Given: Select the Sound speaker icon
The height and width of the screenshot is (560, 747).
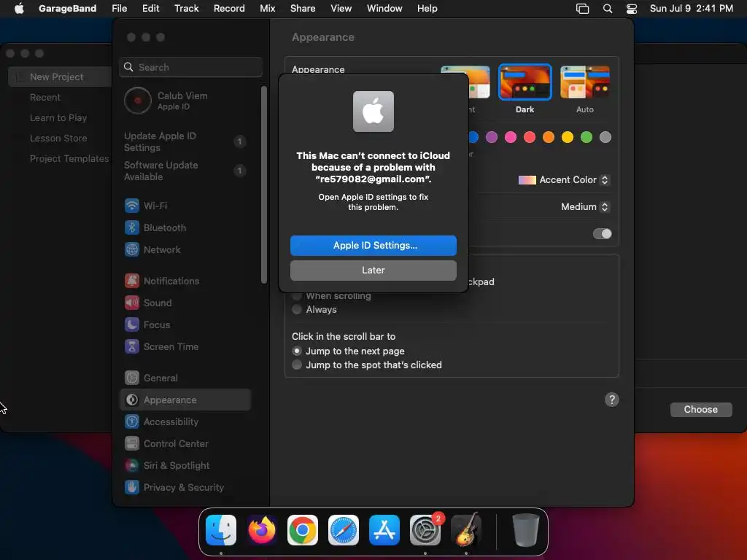Looking at the screenshot, I should coord(132,303).
